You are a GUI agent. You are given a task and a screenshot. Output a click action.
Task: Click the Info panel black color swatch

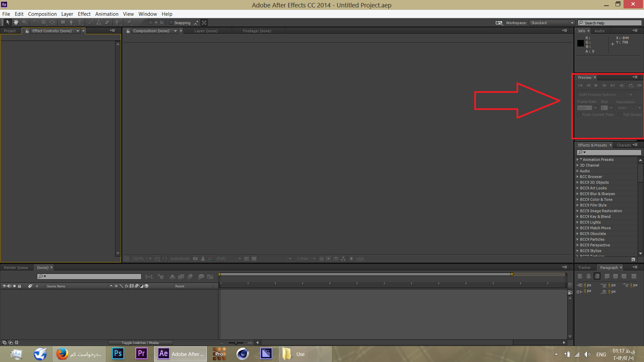pos(581,43)
